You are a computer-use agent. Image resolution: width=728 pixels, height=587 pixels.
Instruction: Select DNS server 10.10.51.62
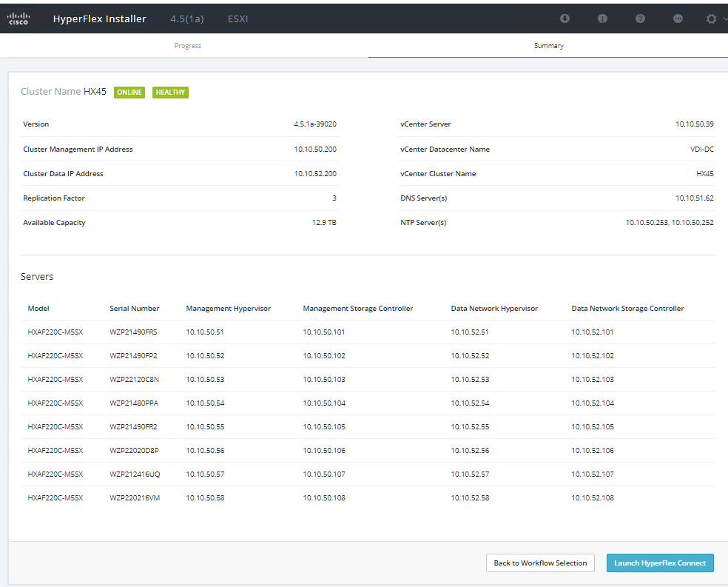coord(695,198)
